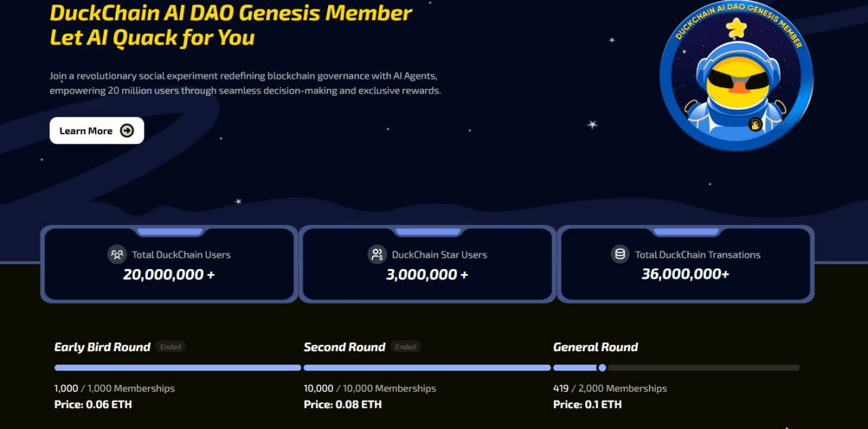Click the Ended tag beside Early Bird Round
868x429 pixels.
pos(171,347)
